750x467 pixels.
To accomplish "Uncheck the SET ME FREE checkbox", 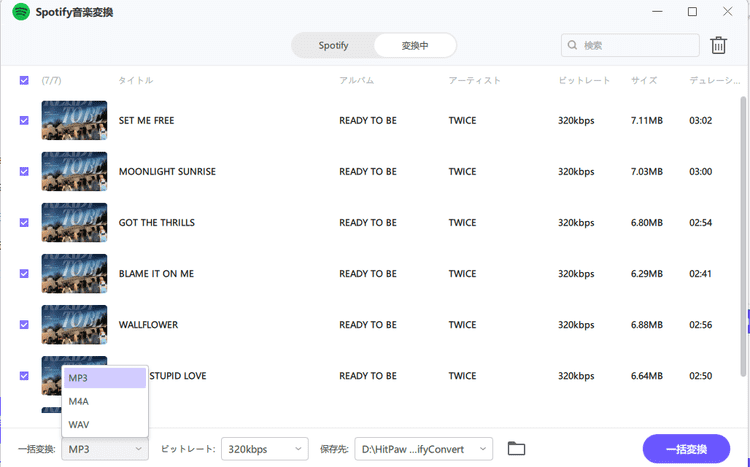I will click(x=24, y=120).
